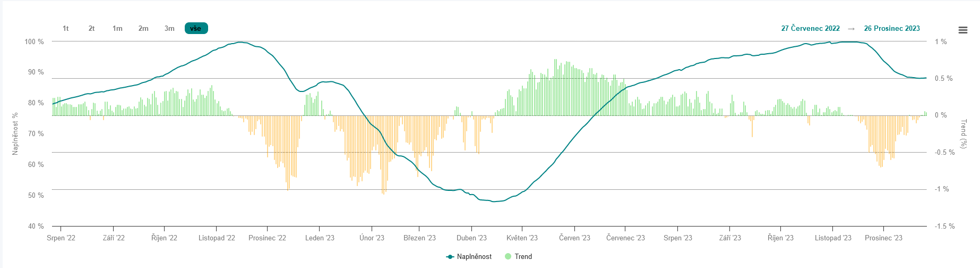Open the start date 27 Červenec 2022
Viewport: 980px width, 268px height.
[810, 29]
